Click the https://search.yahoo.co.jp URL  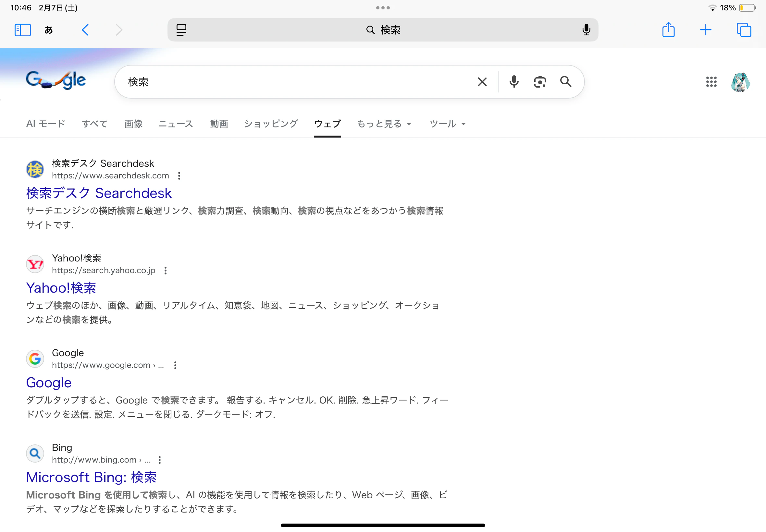[104, 270]
